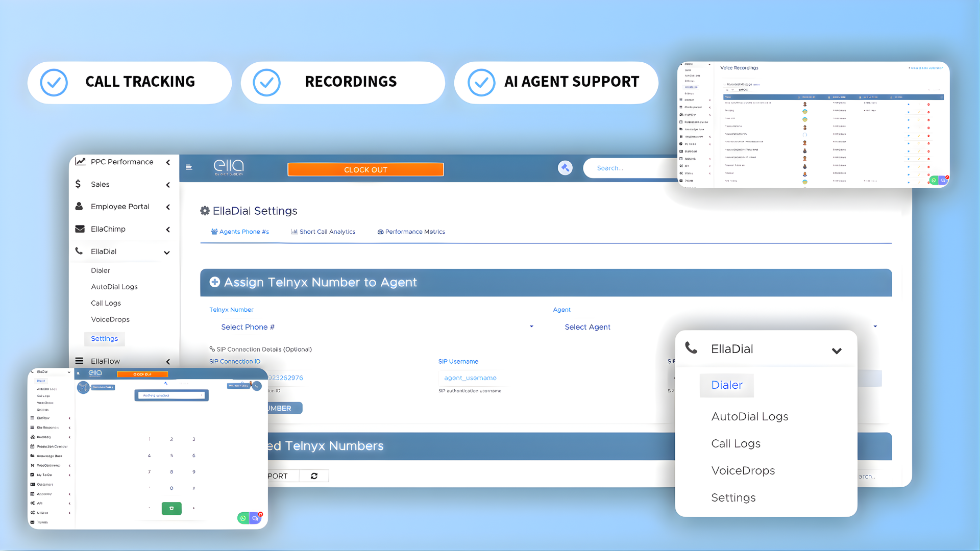Click the gavel icon beside search
This screenshot has width=980, height=551.
click(x=565, y=168)
